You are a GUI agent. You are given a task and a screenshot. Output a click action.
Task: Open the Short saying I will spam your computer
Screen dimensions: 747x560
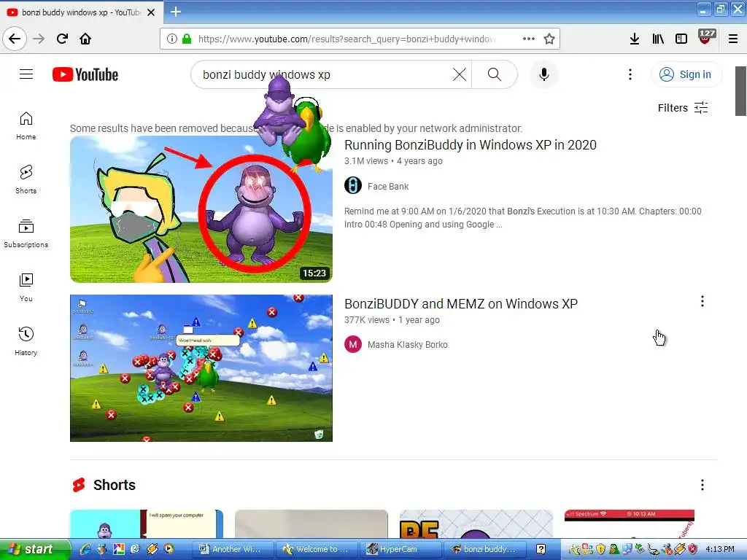point(146,524)
